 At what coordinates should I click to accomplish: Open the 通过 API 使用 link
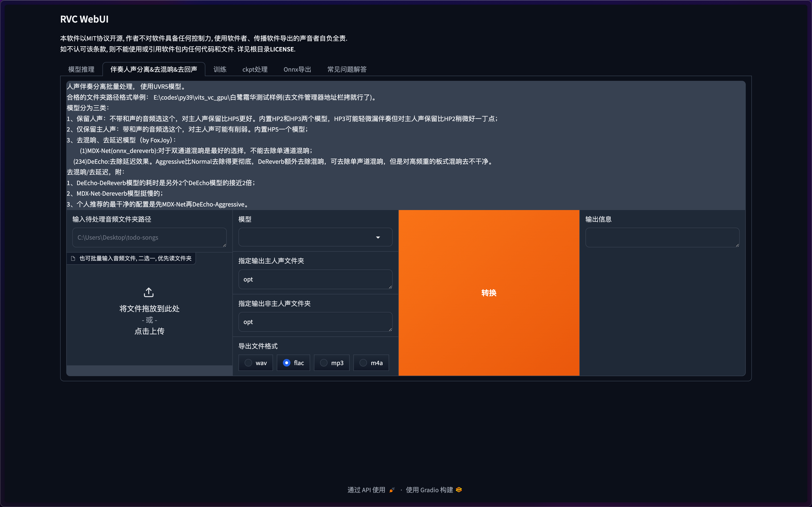366,490
